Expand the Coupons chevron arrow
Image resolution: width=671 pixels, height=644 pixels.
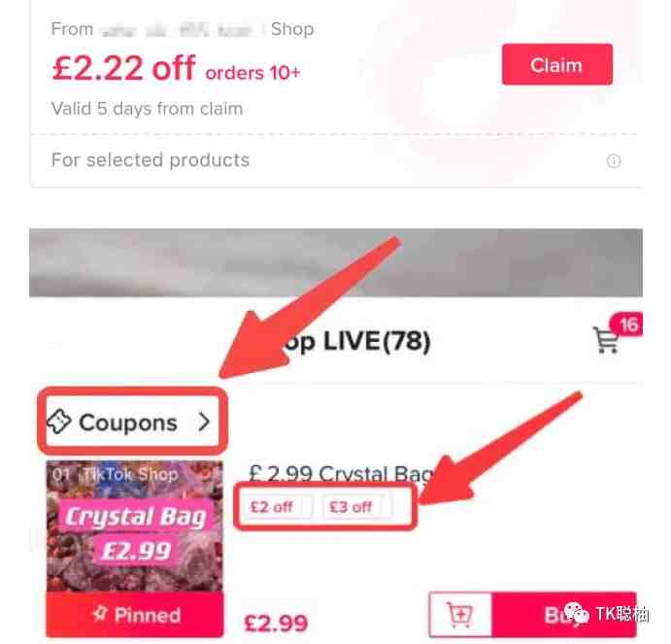click(x=204, y=422)
